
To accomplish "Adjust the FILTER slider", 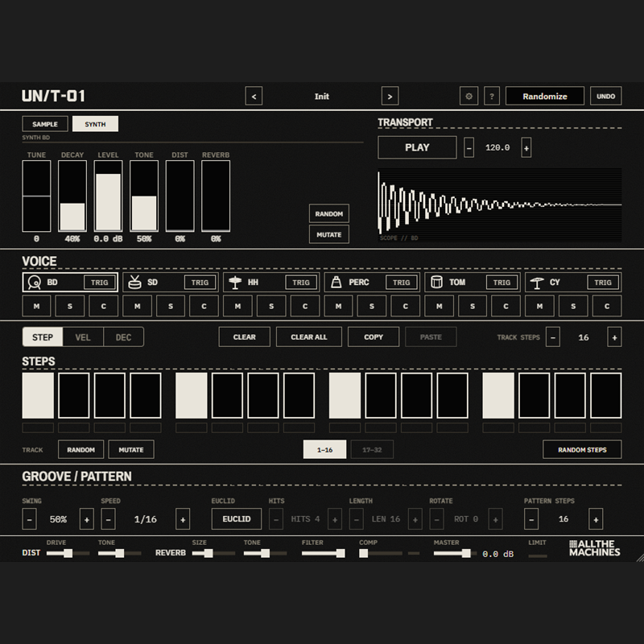I will click(x=324, y=553).
